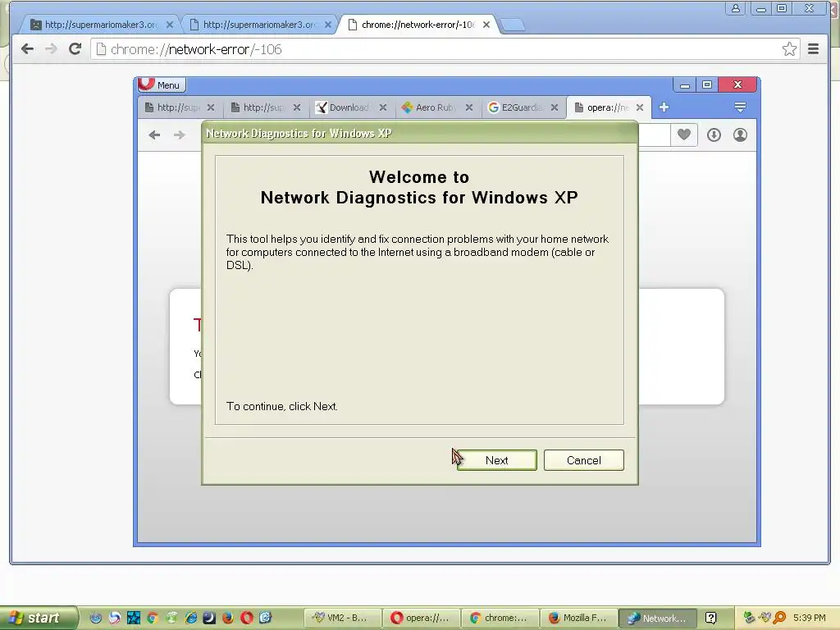Click Opera's heart bookmark icon
The width and height of the screenshot is (840, 630).
tap(684, 135)
